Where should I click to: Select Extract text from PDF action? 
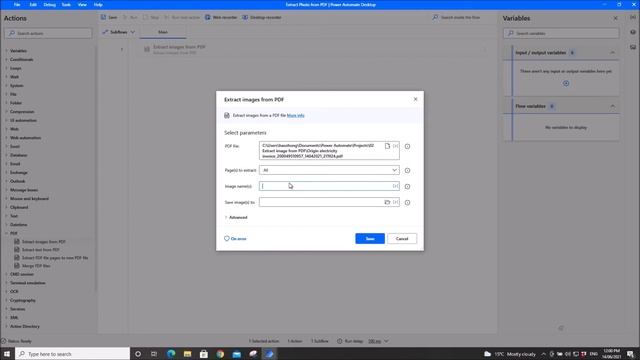point(40,250)
